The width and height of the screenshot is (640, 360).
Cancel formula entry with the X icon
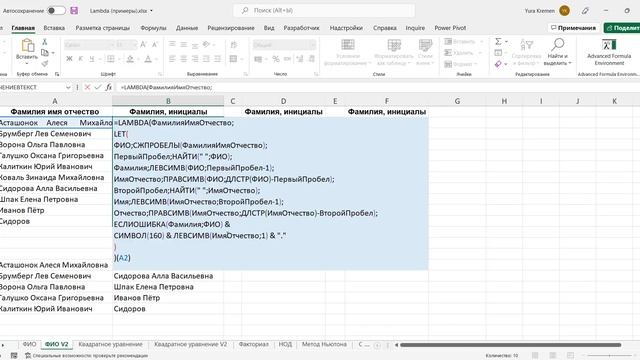click(87, 87)
